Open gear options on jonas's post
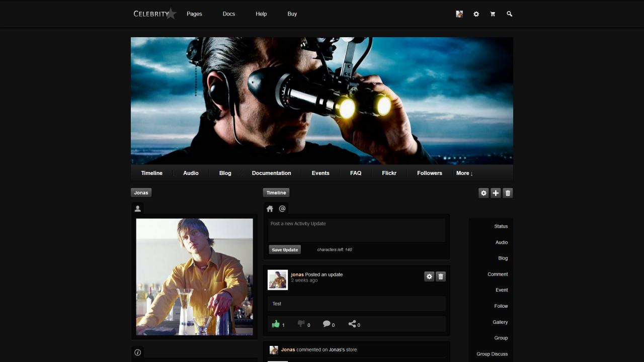Screen dimensions: 644x362 (429, 277)
